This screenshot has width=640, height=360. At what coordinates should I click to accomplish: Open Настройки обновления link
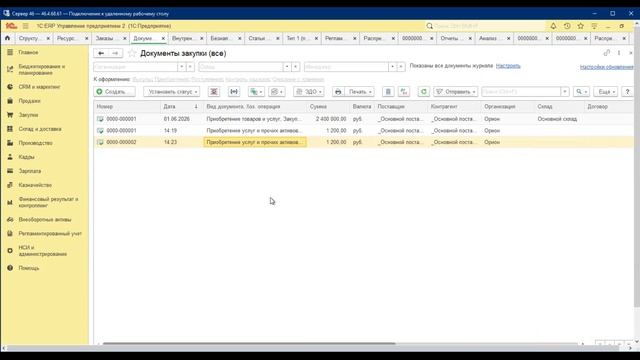point(607,67)
